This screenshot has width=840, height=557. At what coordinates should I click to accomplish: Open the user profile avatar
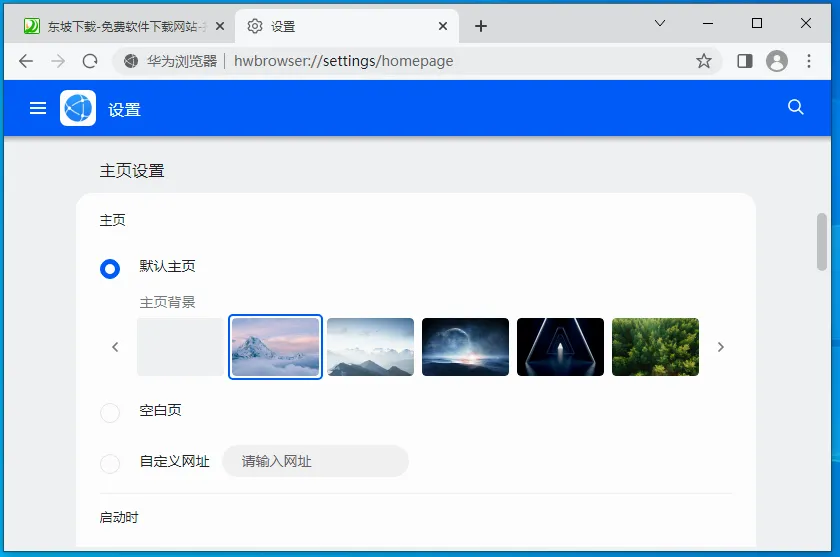[777, 61]
